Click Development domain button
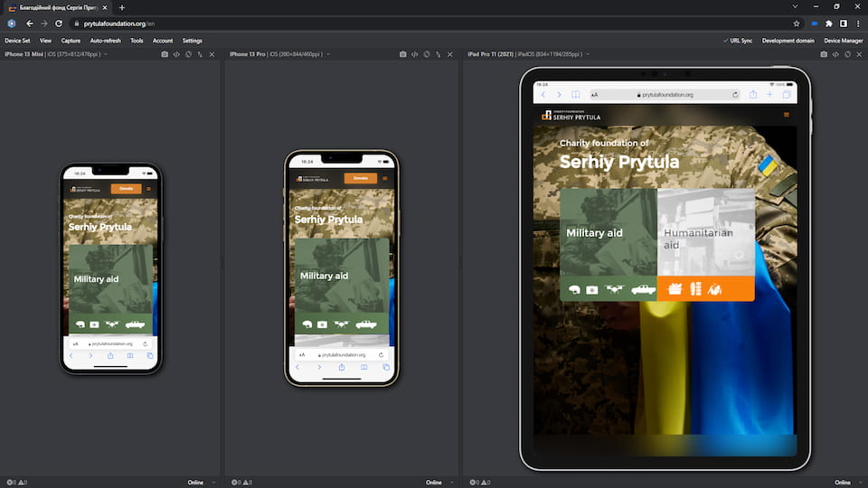This screenshot has width=868, height=488. [788, 41]
